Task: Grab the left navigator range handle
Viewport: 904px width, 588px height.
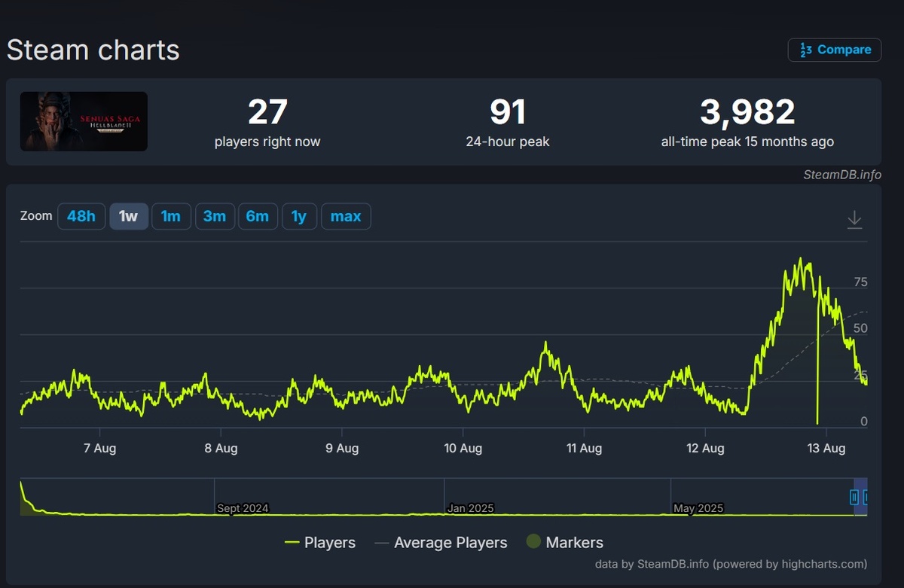Action: (854, 496)
